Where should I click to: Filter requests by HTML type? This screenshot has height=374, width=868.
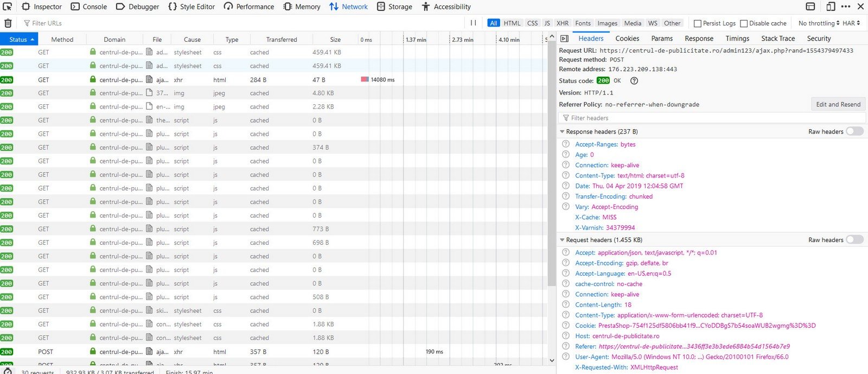(x=512, y=23)
